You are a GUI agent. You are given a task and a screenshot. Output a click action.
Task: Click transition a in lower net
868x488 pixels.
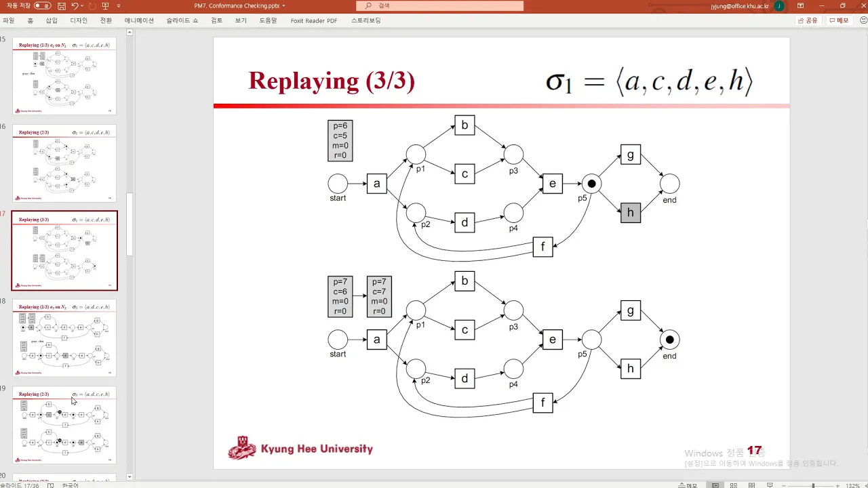[x=376, y=340]
